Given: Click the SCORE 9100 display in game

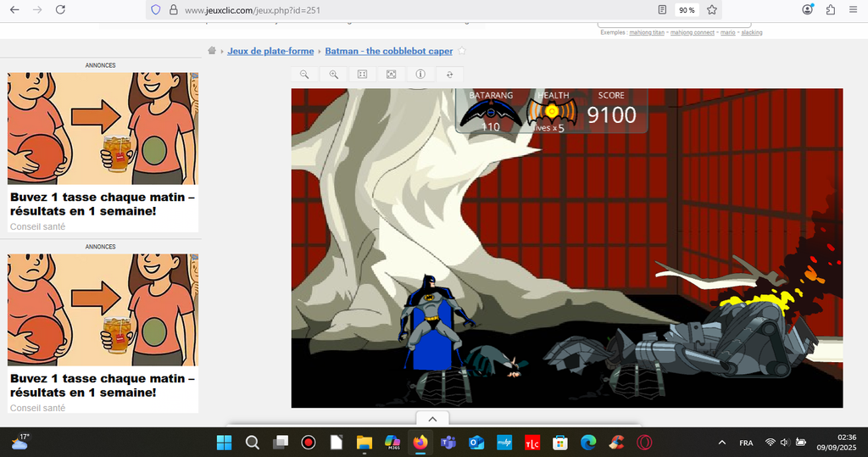Looking at the screenshot, I should pos(611,109).
